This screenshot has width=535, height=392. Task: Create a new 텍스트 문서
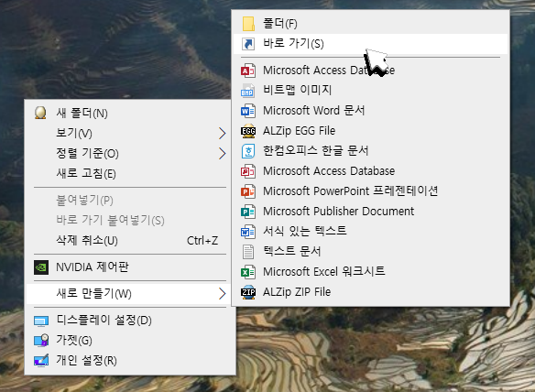click(x=370, y=252)
